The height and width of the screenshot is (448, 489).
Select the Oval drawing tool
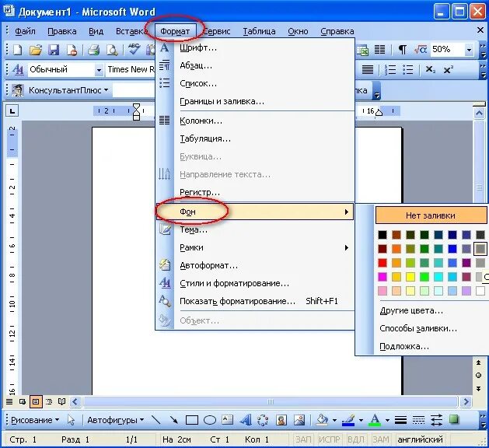210,420
